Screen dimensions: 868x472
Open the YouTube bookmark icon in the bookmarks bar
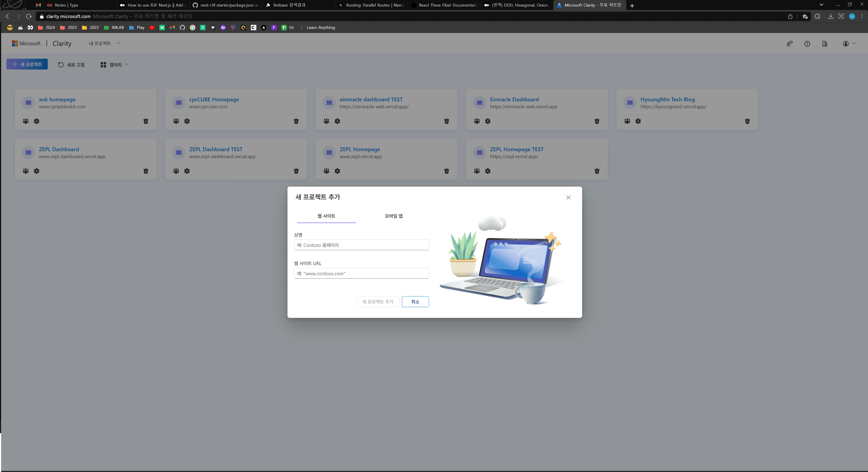click(152, 28)
